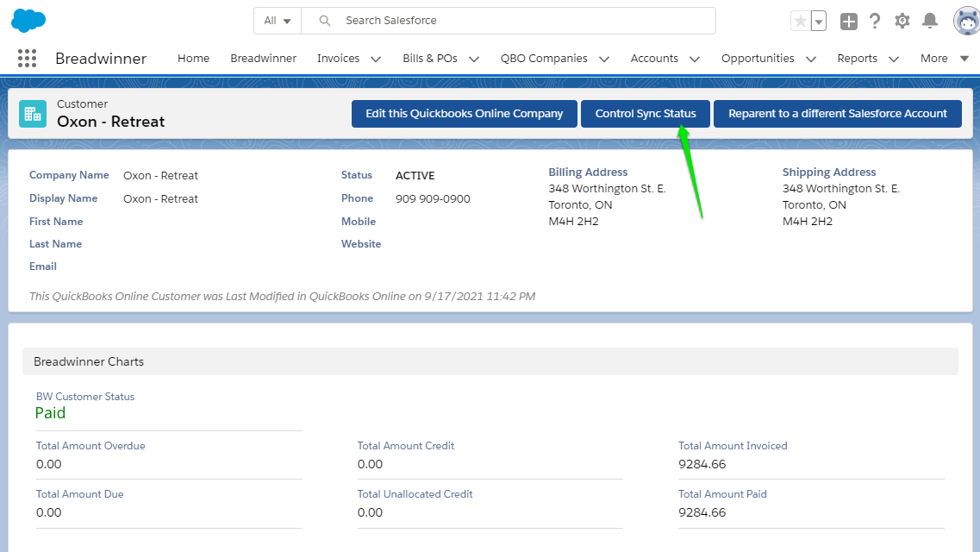Image resolution: width=980 pixels, height=552 pixels.
Task: Click the Customer record building icon
Action: pyautogui.click(x=33, y=114)
